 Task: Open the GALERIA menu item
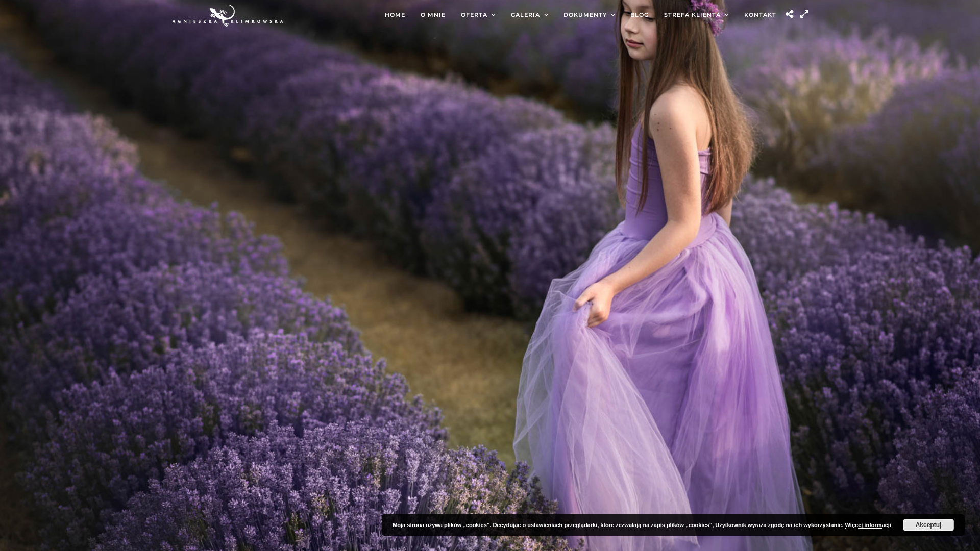[x=525, y=15]
